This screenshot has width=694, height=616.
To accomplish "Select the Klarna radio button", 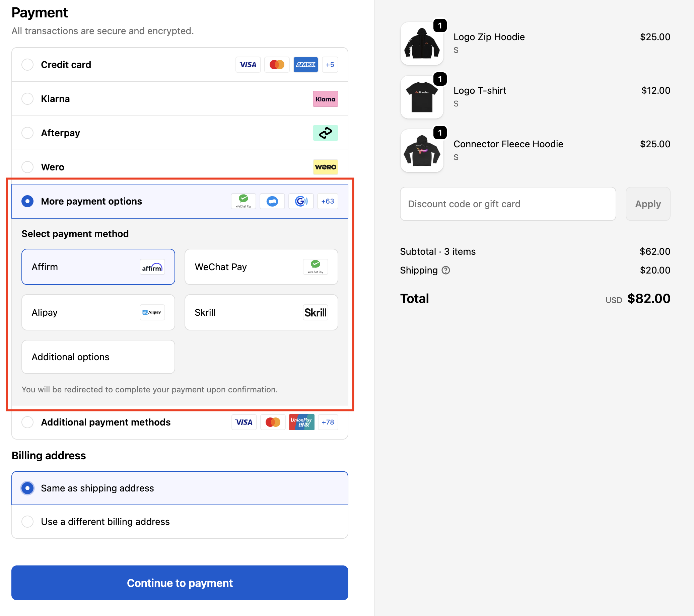I will (x=27, y=99).
